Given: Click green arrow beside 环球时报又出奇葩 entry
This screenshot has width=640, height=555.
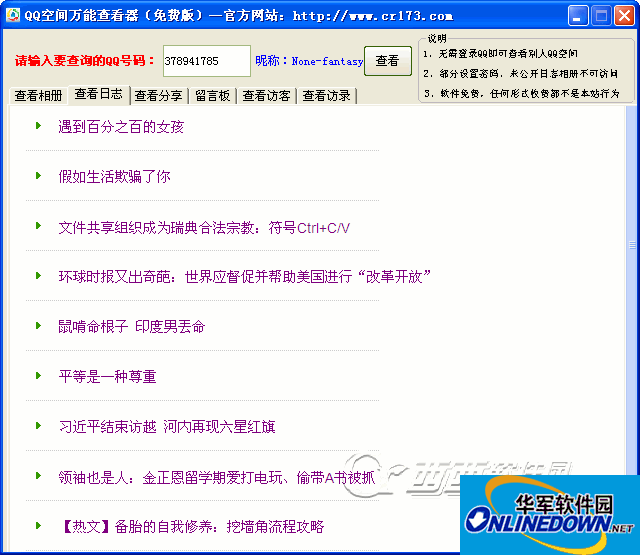Looking at the screenshot, I should tap(38, 275).
